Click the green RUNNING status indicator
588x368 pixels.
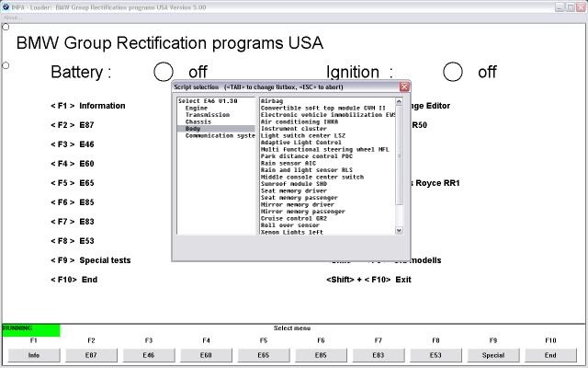[31, 330]
